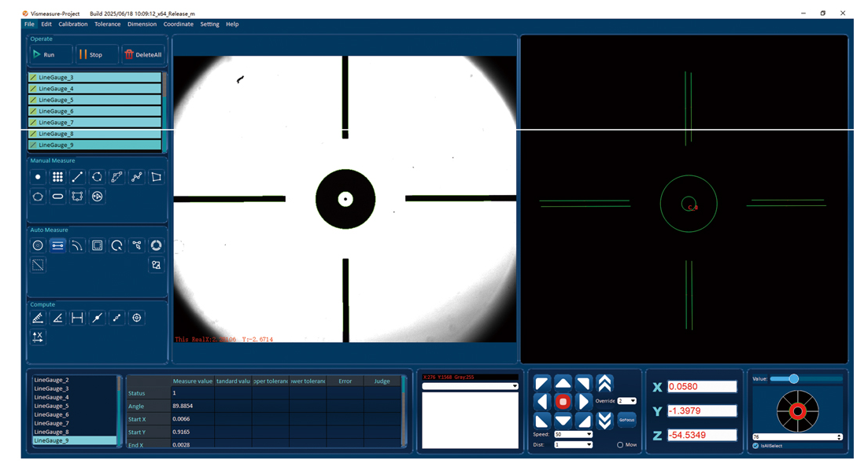The image size is (868, 471).
Task: Toggle the IsAllSelect checkbox
Action: tap(755, 446)
